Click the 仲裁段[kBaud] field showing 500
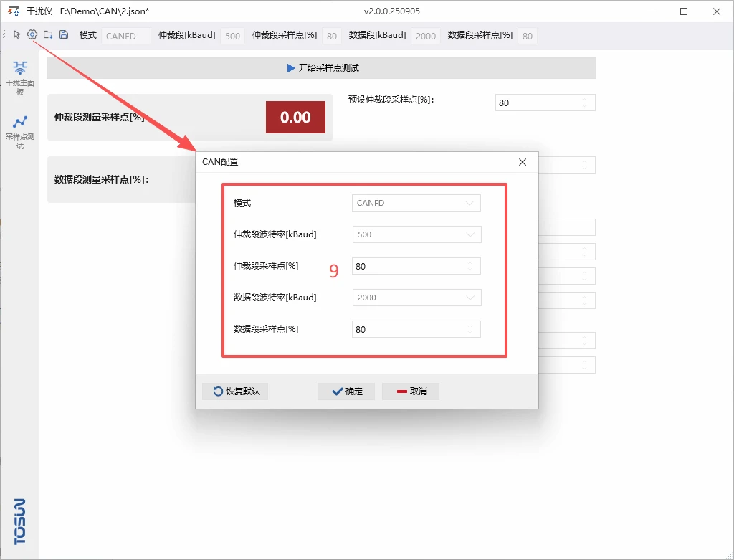Viewport: 734px width, 560px height. point(231,35)
